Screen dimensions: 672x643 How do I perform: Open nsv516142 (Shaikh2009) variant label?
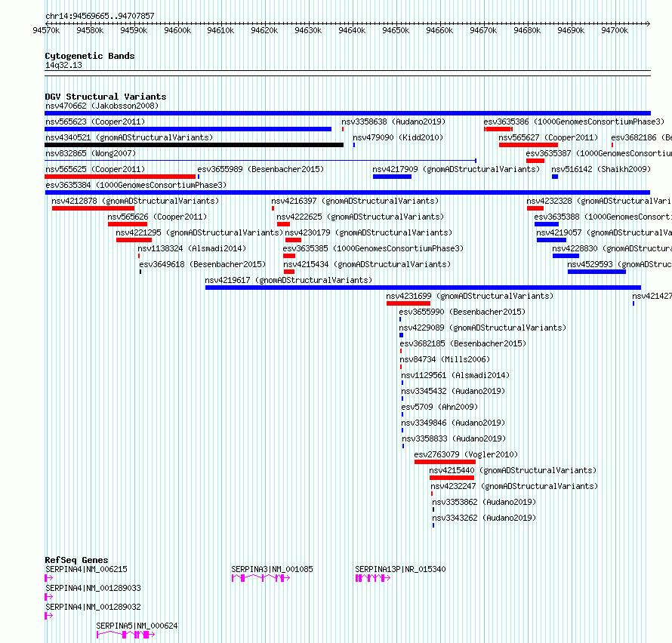point(601,169)
